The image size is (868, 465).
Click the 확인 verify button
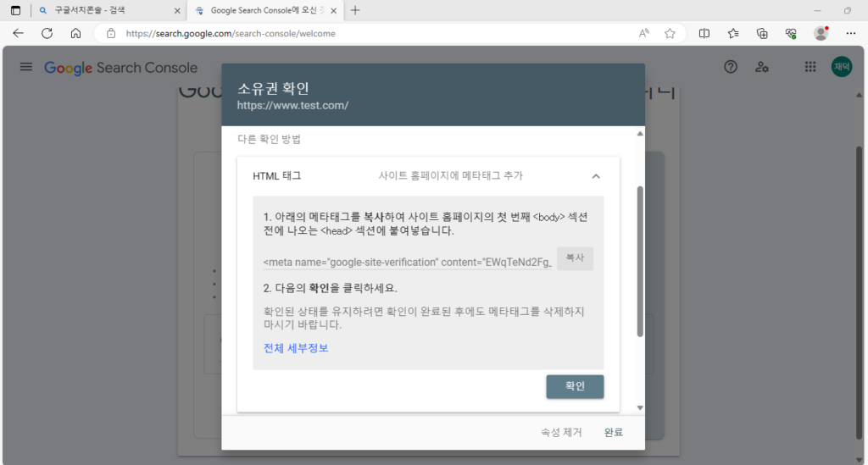pos(575,386)
